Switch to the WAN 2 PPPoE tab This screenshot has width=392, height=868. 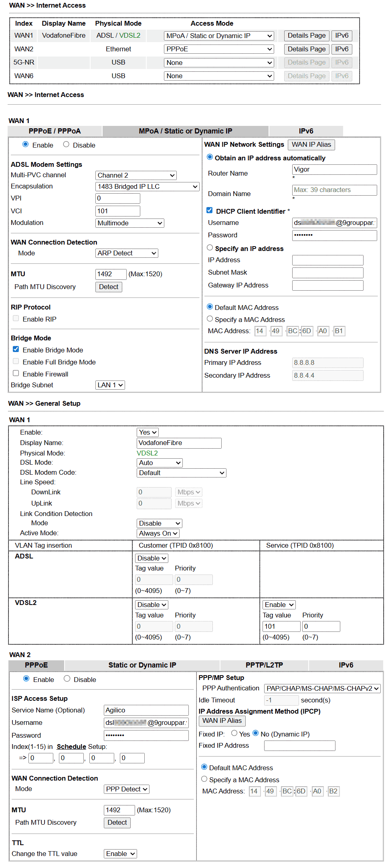pos(36,665)
